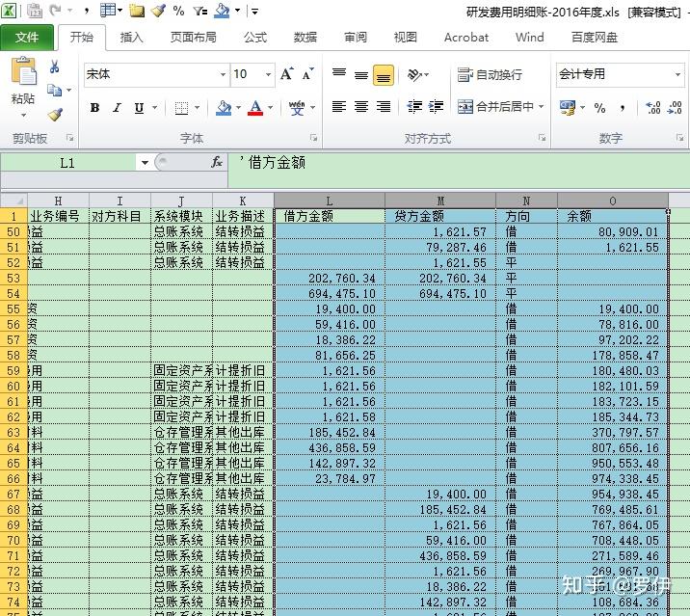Open the 宋体 font name dropdown
Viewport: 690px width, 616px height.
[224, 74]
